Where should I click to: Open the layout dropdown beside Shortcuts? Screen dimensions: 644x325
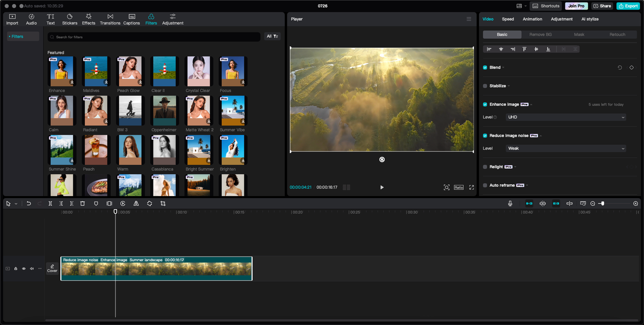pyautogui.click(x=522, y=6)
